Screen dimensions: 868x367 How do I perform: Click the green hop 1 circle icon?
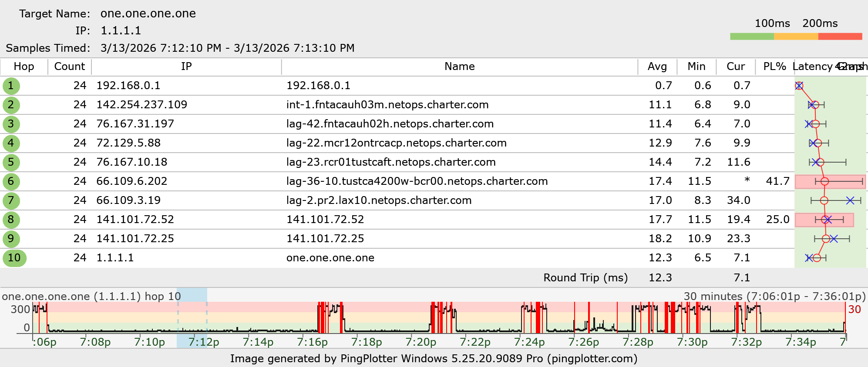[11, 86]
